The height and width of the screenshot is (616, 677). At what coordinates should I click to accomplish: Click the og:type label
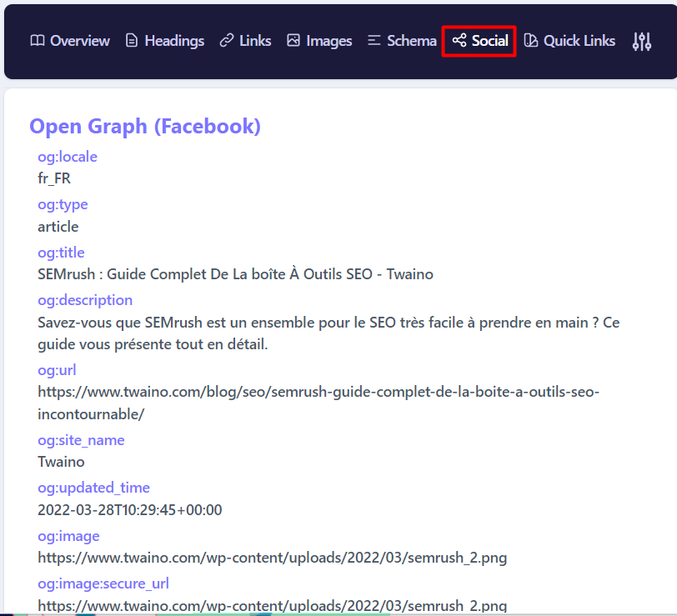[63, 204]
